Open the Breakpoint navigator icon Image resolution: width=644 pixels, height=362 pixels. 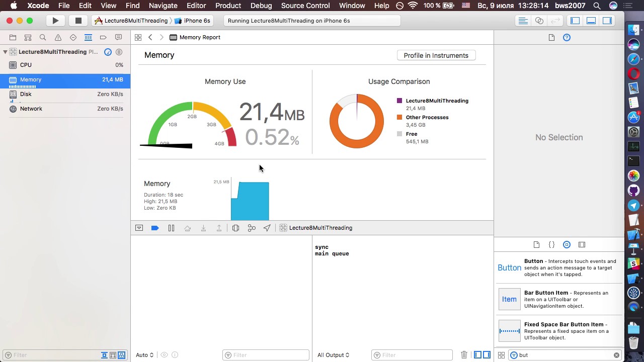tap(103, 37)
